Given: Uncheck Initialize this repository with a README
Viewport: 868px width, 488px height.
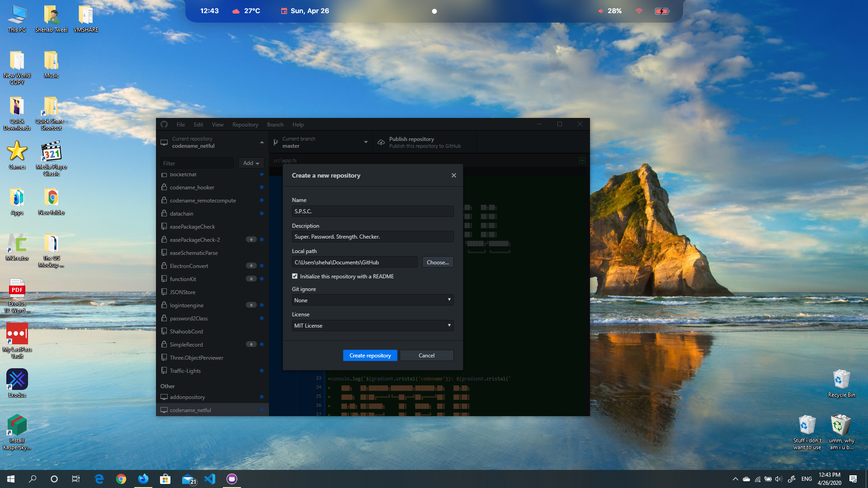Looking at the screenshot, I should click(295, 276).
